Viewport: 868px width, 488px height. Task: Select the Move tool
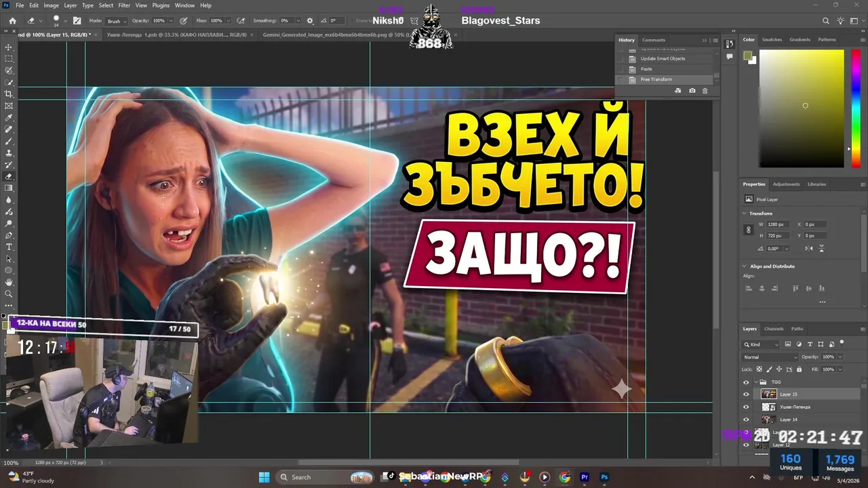coord(9,47)
